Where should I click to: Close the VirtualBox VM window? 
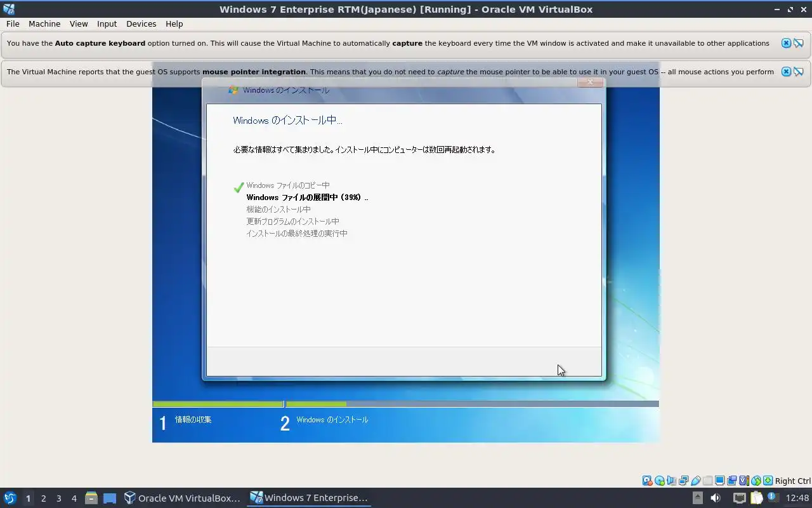(803, 10)
